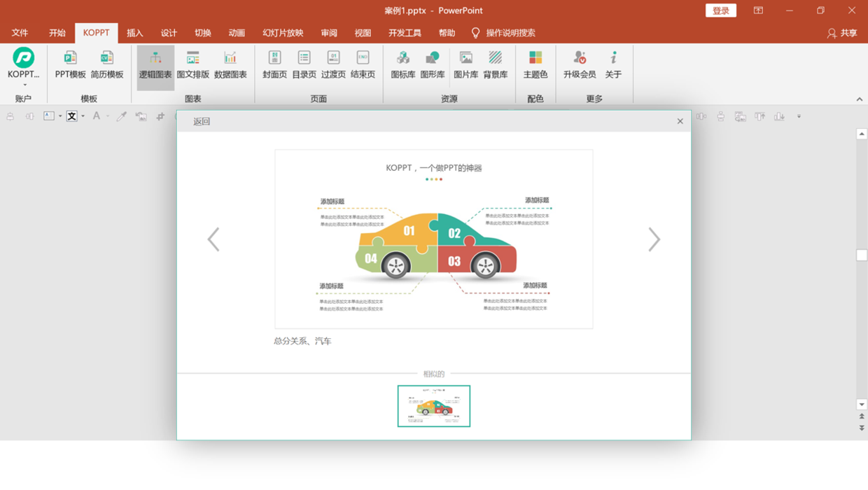Select the 逻辑图表 logic chart button
The image size is (868, 490).
coord(155,67)
